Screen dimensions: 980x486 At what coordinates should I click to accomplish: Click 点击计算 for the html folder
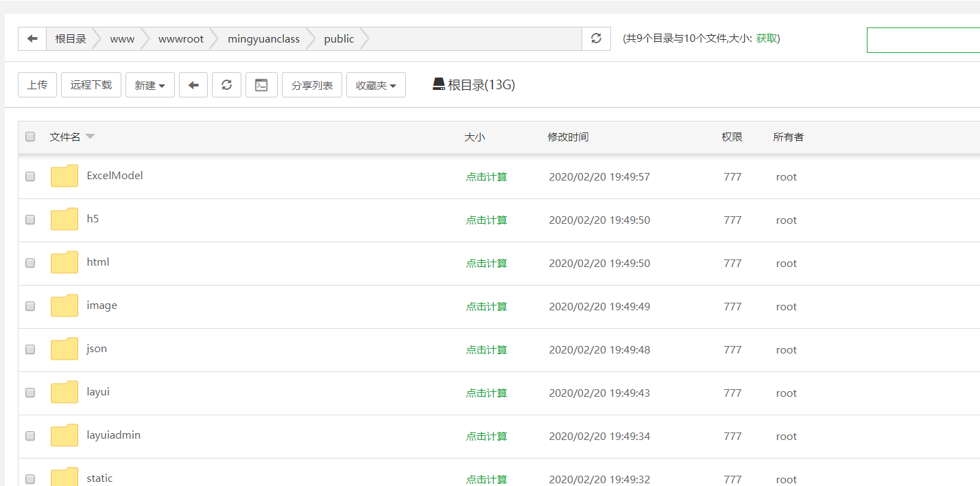[486, 264]
